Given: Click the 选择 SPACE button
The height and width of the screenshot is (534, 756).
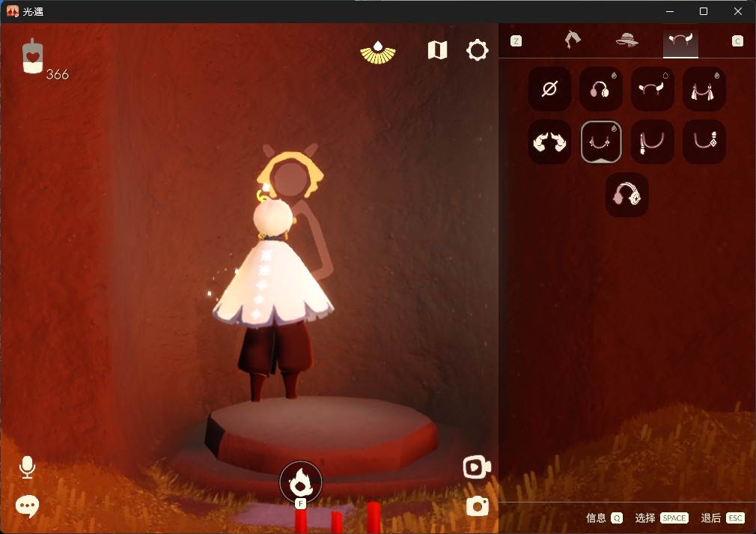Looking at the screenshot, I should (x=662, y=518).
